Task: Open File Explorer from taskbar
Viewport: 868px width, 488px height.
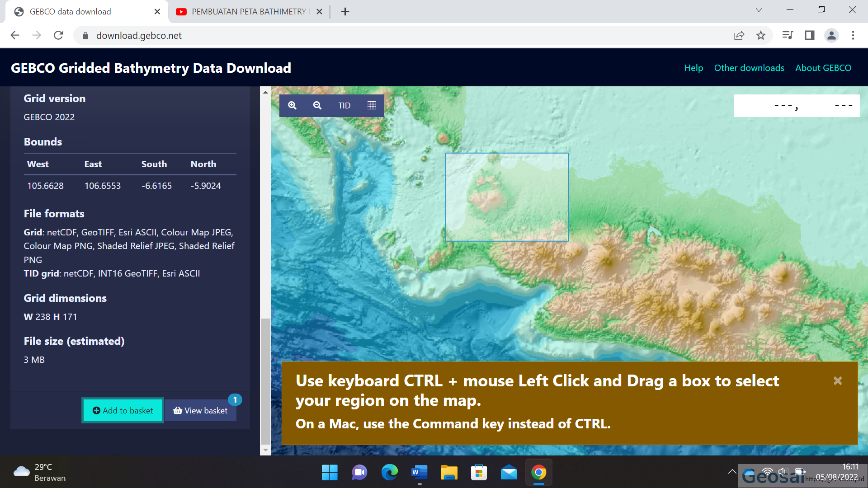Action: point(449,473)
